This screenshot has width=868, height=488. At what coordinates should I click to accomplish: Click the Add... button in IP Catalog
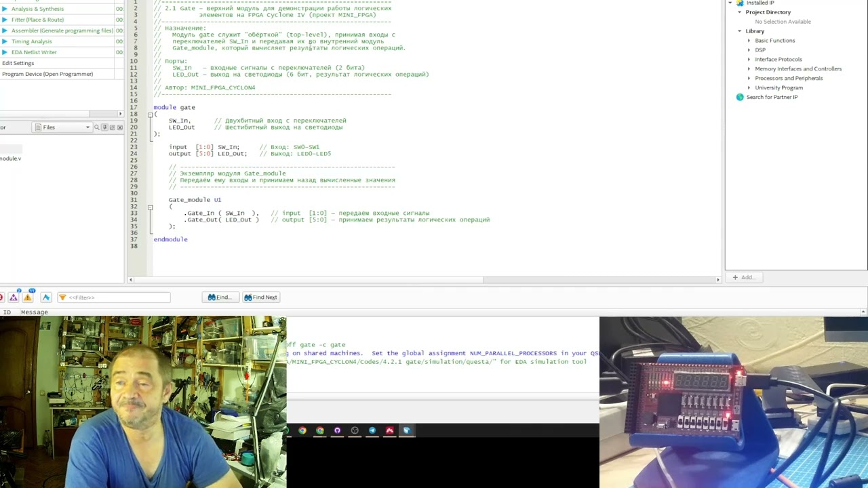click(743, 277)
